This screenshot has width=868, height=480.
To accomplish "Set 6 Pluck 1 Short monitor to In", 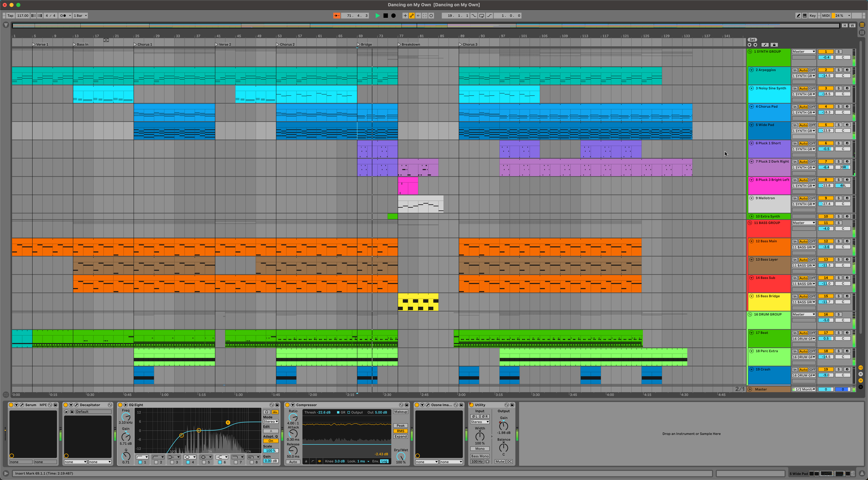I will click(795, 144).
